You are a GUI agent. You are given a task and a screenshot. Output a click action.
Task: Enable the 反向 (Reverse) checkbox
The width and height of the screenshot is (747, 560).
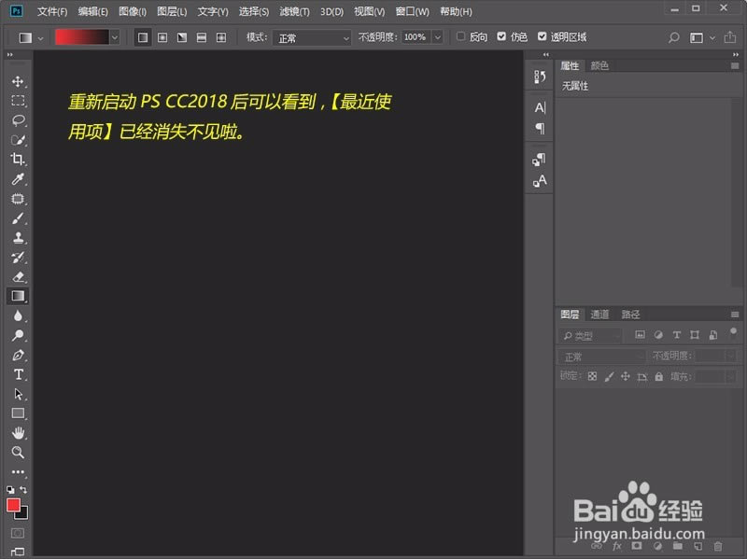(x=462, y=37)
